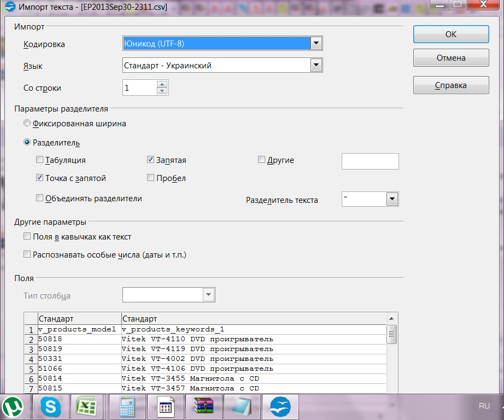Uncheck the Точка с запятой checkbox
Screen dimensions: 504x420
pos(39,178)
